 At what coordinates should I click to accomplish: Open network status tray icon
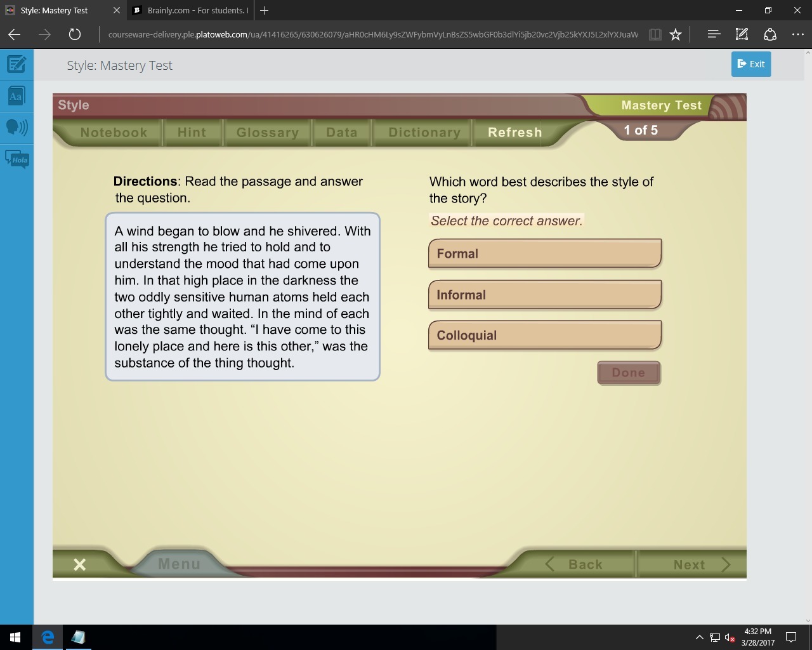(715, 637)
